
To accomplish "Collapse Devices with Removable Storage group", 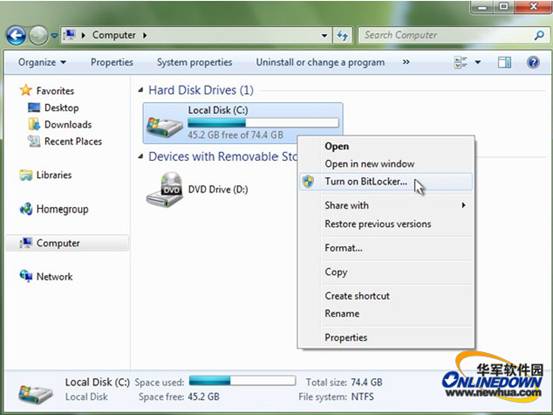I will tap(141, 156).
